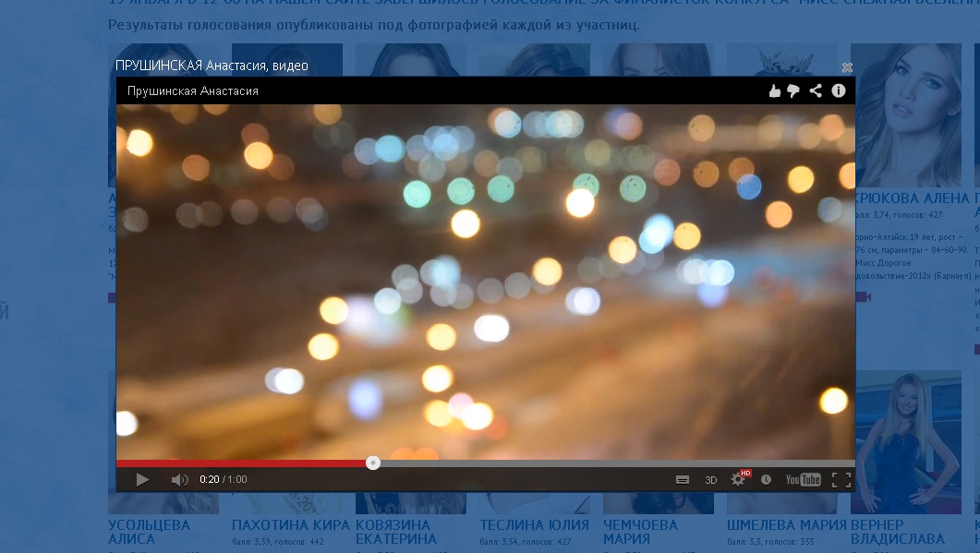The width and height of the screenshot is (980, 553).
Task: Open the ЧЕМЧОЕВА МАРИЯ profile link
Action: 640,533
